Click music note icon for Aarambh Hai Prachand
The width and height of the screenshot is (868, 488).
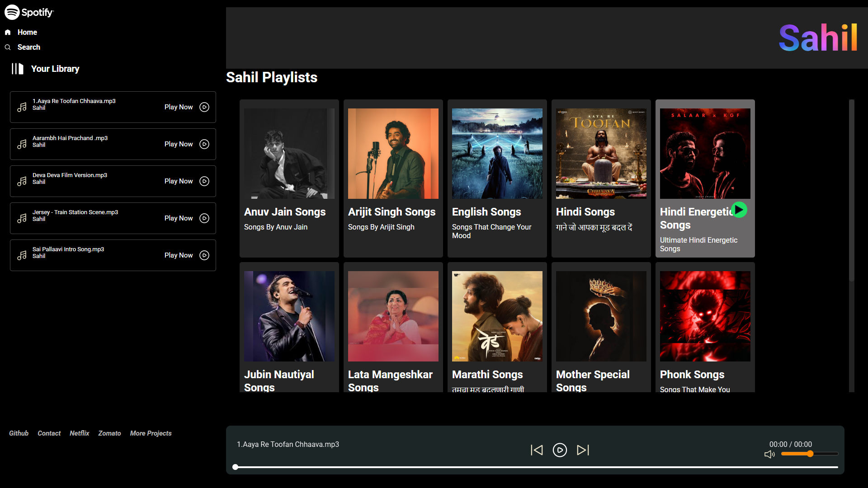tap(22, 144)
